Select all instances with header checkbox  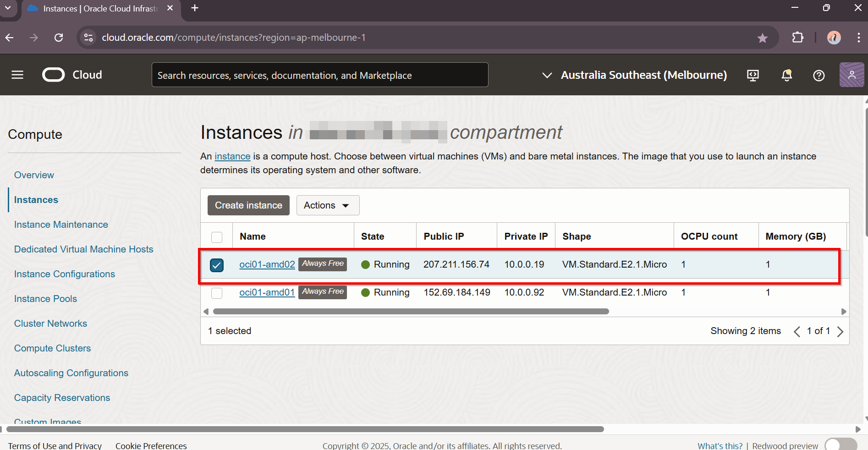[x=217, y=237]
